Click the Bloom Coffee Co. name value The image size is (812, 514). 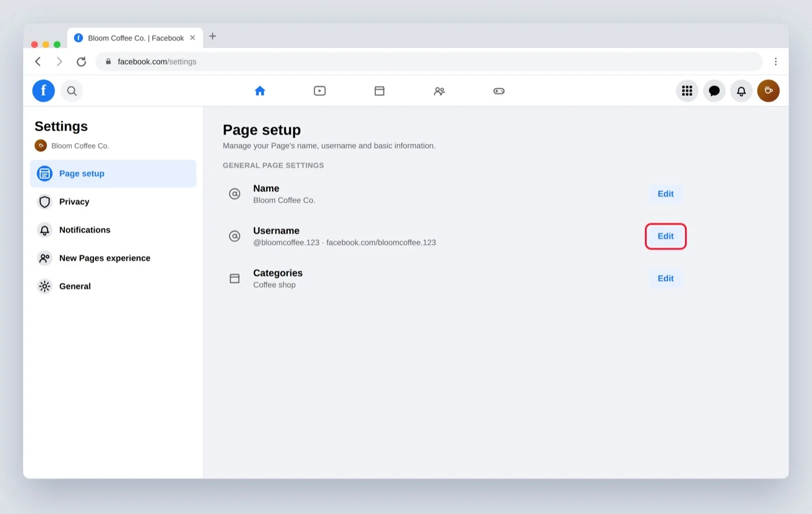(284, 200)
